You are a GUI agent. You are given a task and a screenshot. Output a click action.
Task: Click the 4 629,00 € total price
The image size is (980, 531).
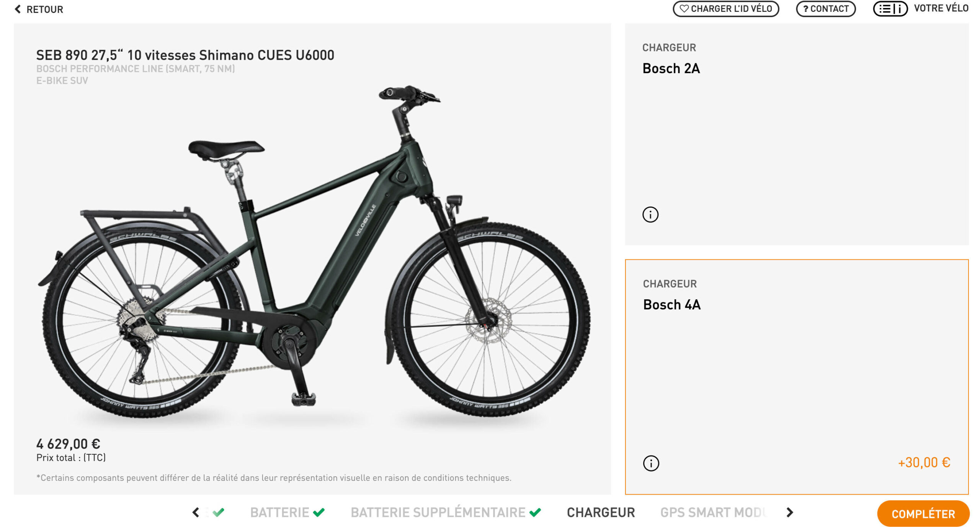point(68,444)
